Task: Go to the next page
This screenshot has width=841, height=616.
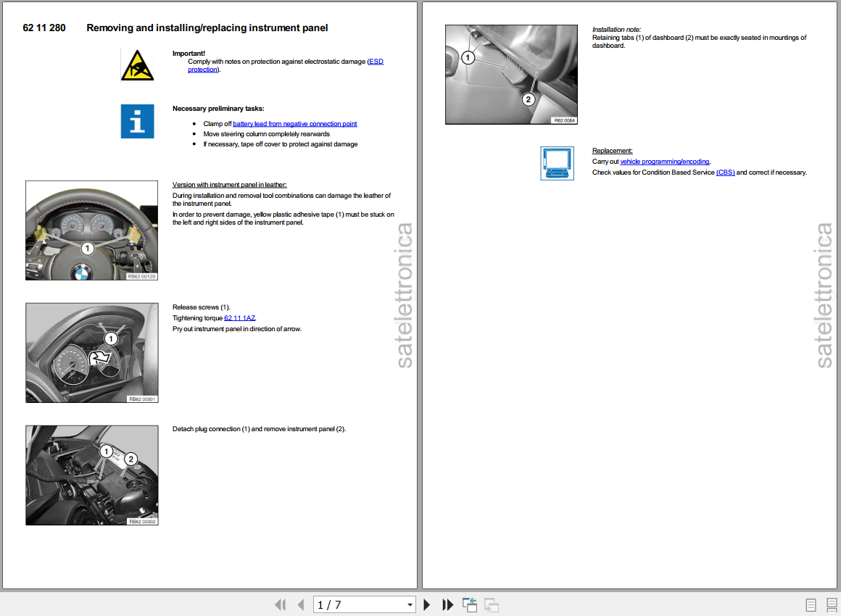Action: click(427, 604)
